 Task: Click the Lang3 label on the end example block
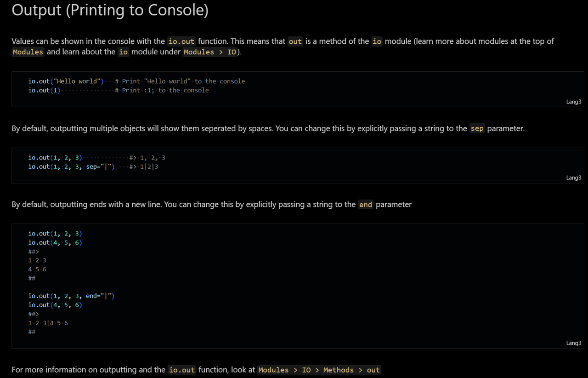pos(573,343)
